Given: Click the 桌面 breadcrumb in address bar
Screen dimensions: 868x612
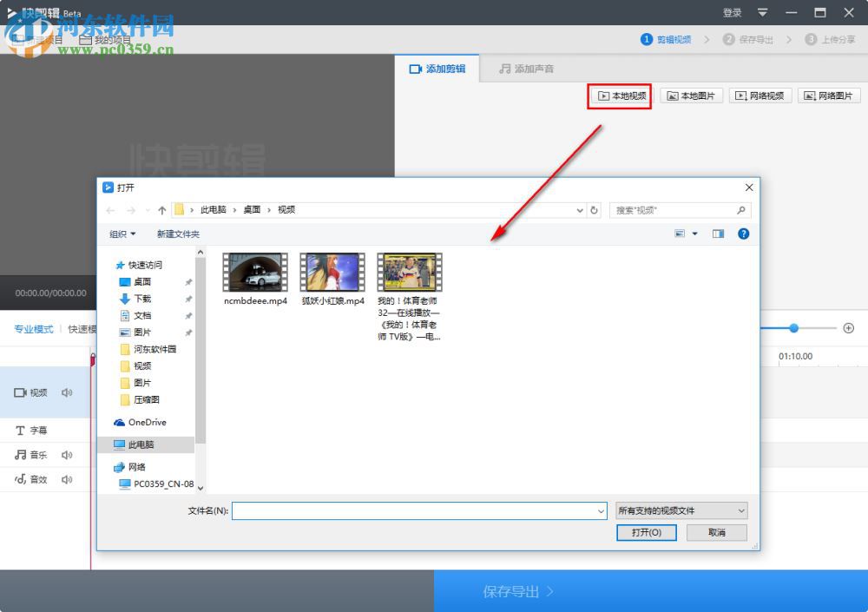Looking at the screenshot, I should 252,210.
